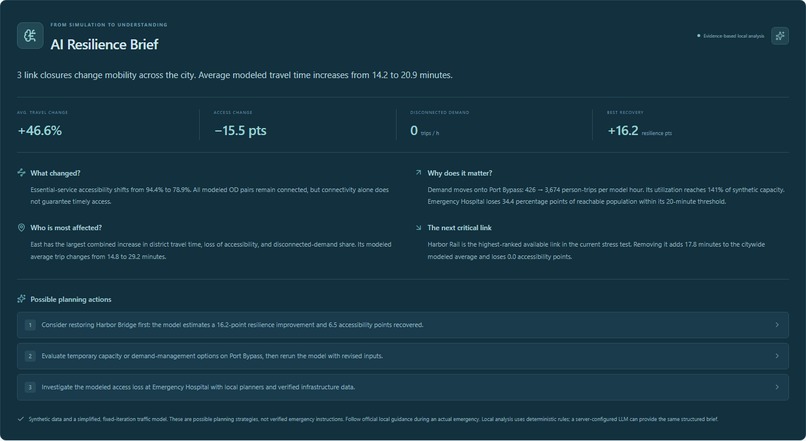Click the sparkle generate button at top right
Screen dimensions: 806x441
pos(780,35)
